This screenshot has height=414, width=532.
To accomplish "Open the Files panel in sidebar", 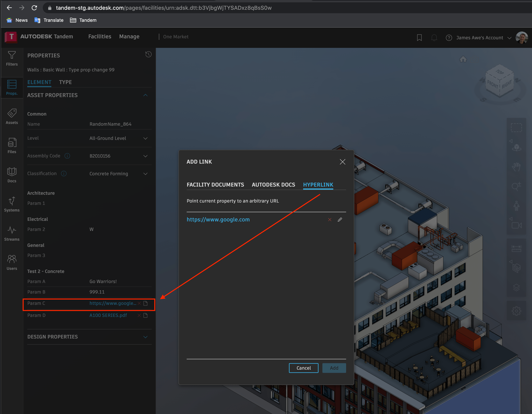I will (12, 146).
